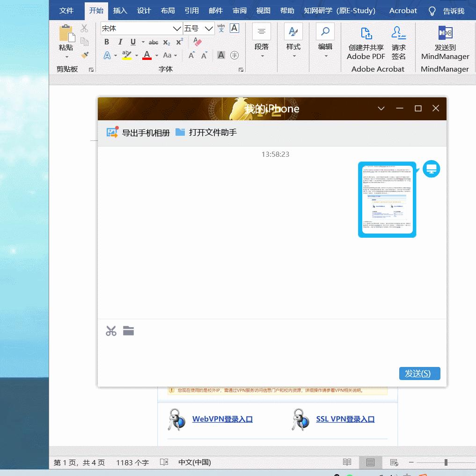
Task: Toggle italic formatting
Action: [x=120, y=42]
